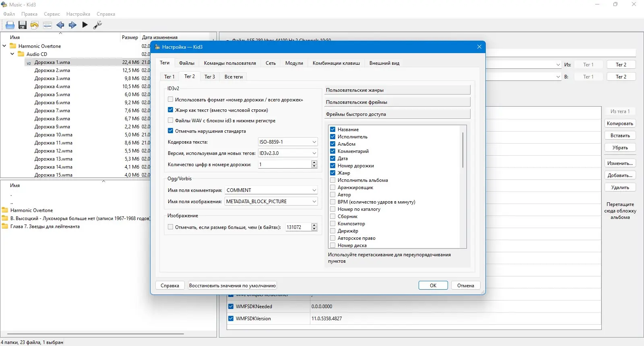Open Кодировка текста dropdown

click(288, 142)
